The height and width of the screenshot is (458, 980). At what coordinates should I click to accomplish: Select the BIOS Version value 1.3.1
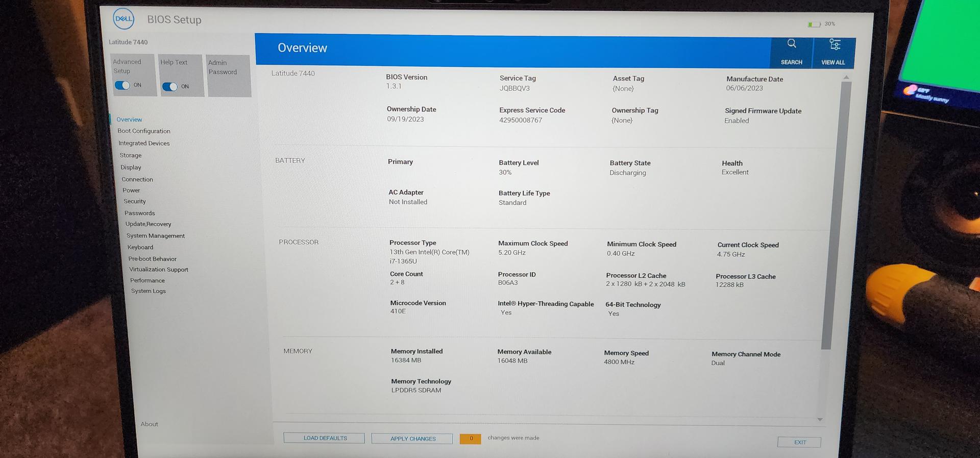394,86
